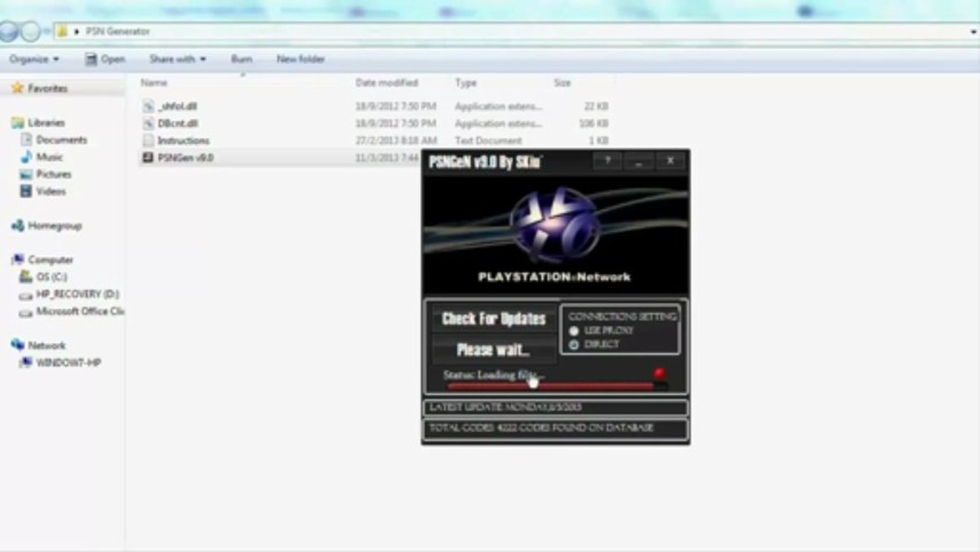Select the USE PROXY radio button
The width and height of the screenshot is (980, 552).
574,330
